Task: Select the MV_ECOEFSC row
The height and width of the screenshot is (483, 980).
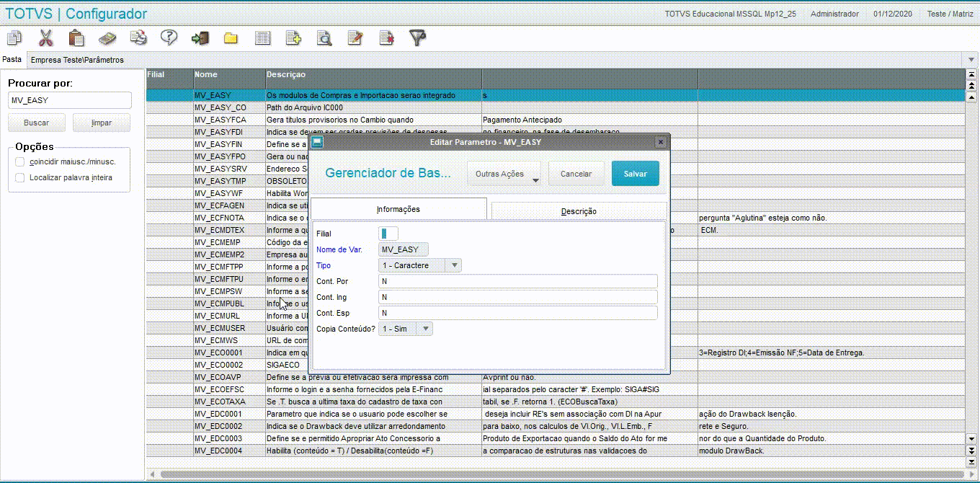Action: (555, 389)
